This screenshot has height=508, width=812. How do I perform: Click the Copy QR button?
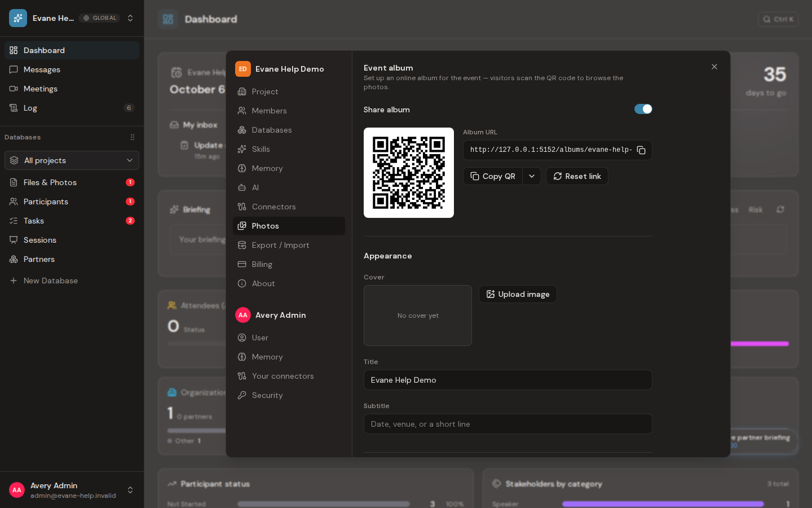[x=493, y=176]
